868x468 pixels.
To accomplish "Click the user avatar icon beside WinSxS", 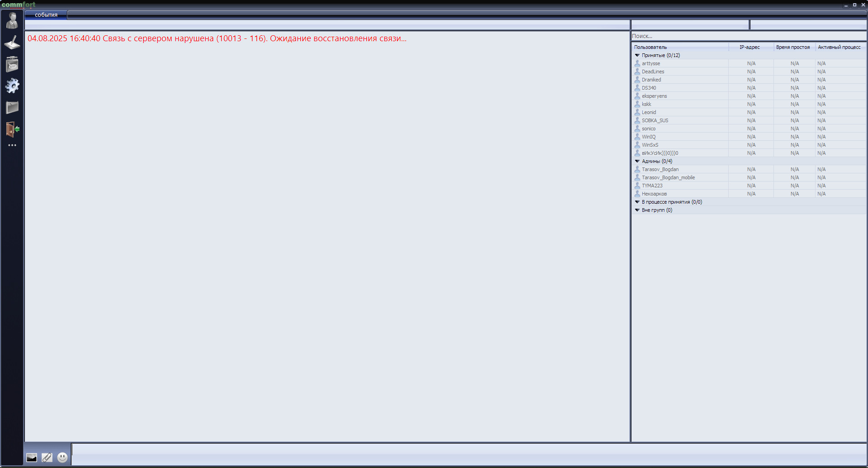I will 637,145.
